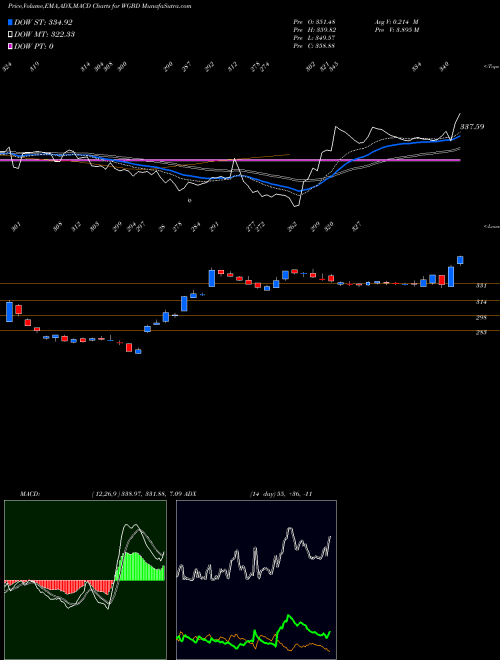Click the magenta DOW PT legend swatch
The width and height of the screenshot is (500, 660).
(x=10, y=46)
